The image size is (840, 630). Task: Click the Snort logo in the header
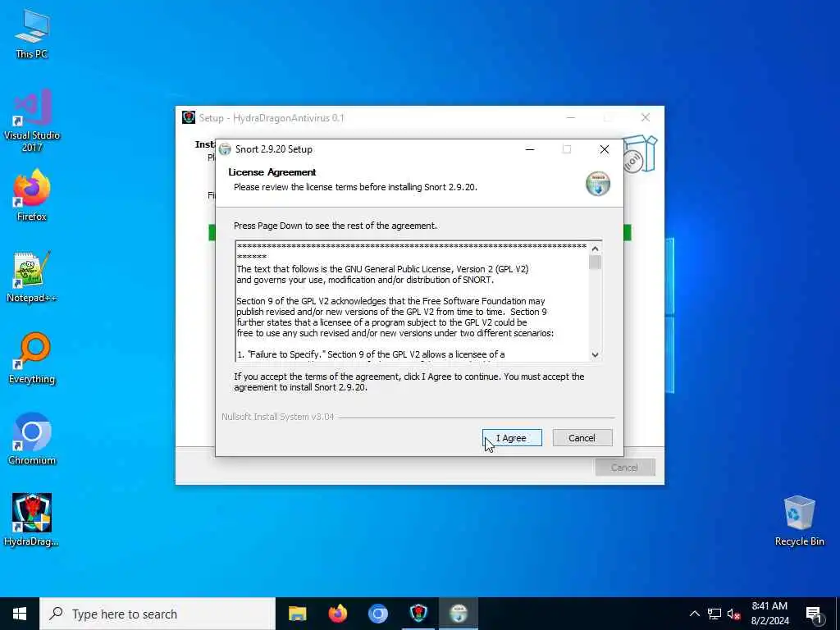click(598, 184)
